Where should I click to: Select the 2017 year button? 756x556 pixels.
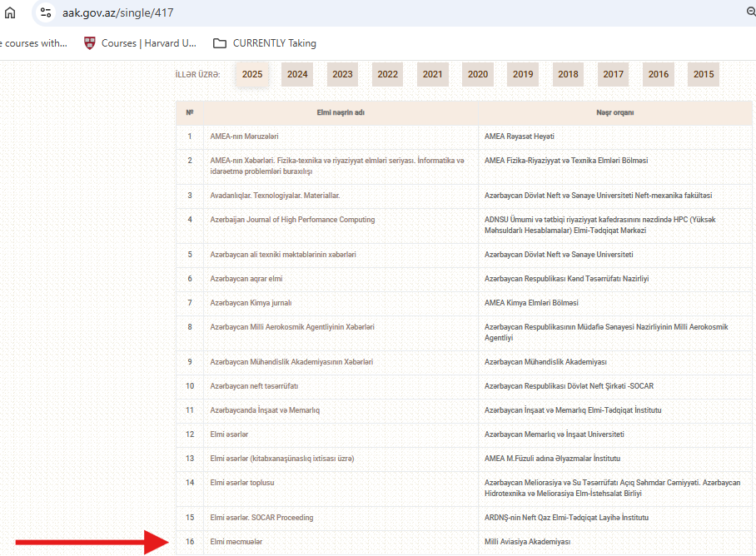[613, 74]
